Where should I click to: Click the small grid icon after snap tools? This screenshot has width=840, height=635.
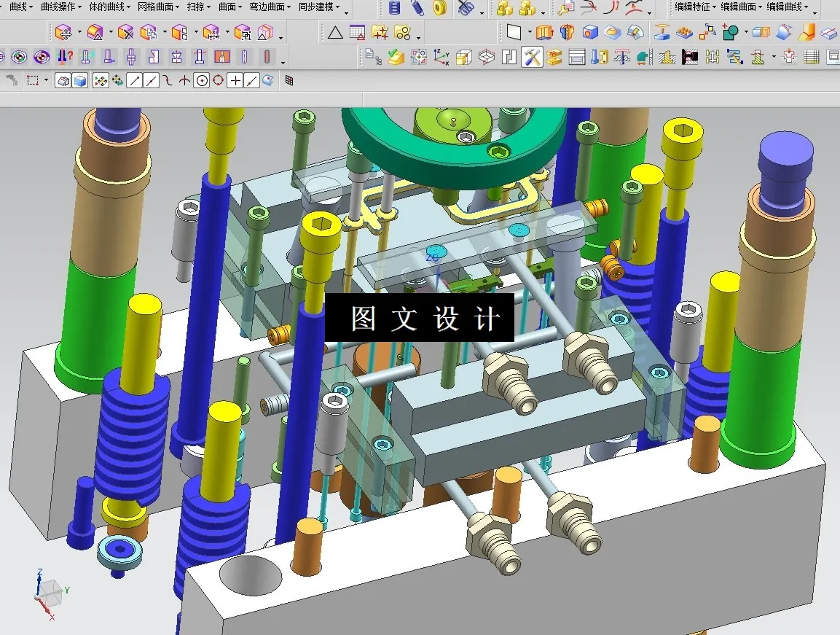(x=289, y=80)
